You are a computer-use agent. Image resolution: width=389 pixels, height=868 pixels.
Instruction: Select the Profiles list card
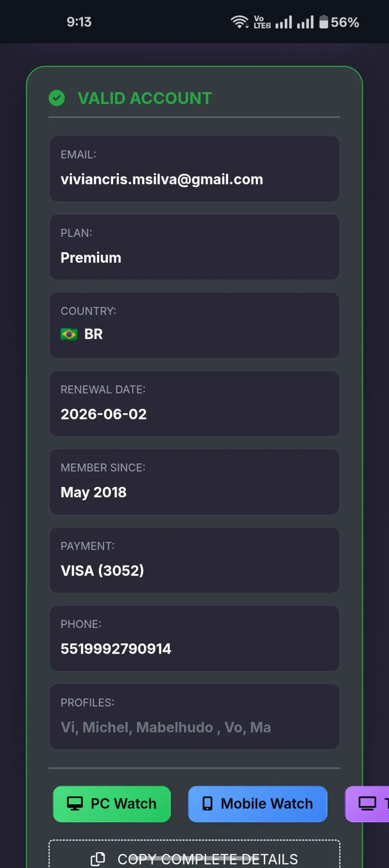pyautogui.click(x=194, y=717)
